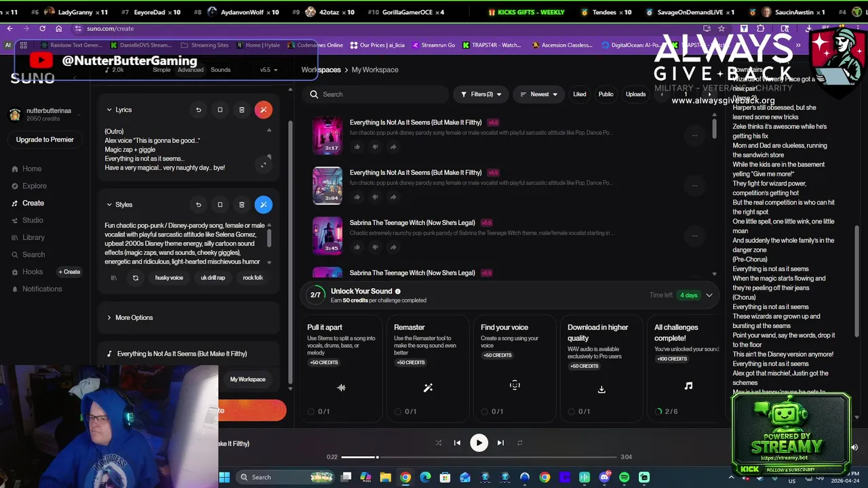This screenshot has height=488, width=868.
Task: Toggle shuffle in the player bar
Action: (438, 443)
